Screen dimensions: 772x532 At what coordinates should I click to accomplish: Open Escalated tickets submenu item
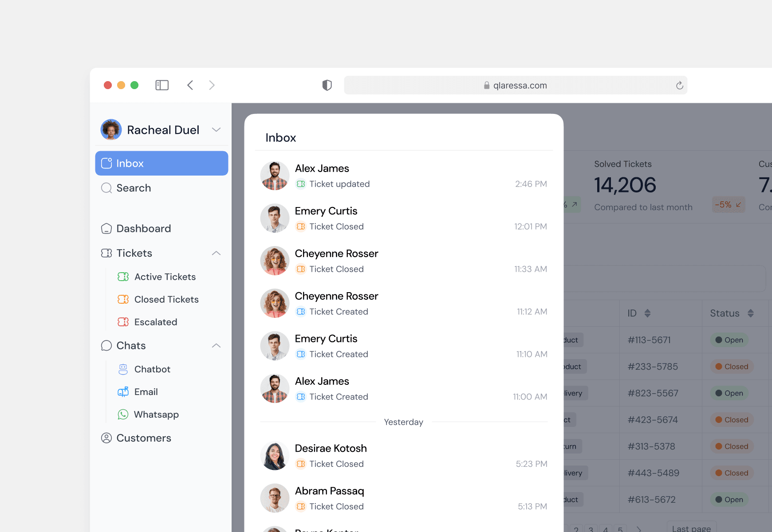pos(156,322)
